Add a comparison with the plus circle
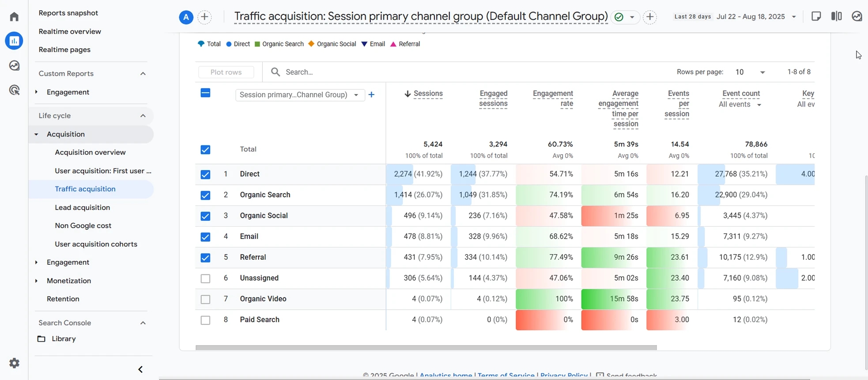 coord(204,17)
